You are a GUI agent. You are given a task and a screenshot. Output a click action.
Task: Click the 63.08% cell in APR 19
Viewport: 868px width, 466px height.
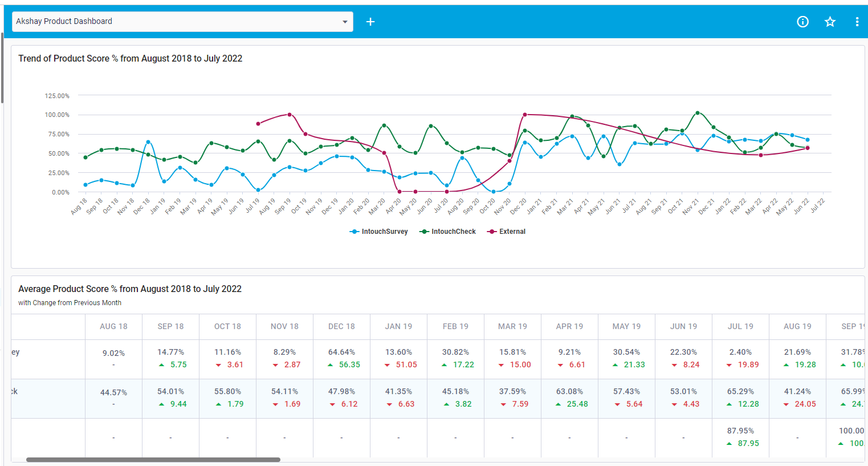569,391
